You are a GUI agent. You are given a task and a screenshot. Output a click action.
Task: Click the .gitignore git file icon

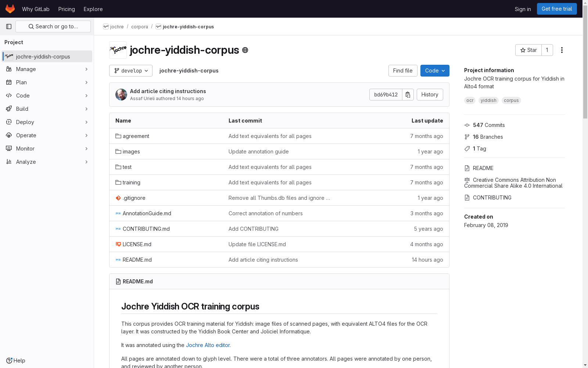click(118, 198)
